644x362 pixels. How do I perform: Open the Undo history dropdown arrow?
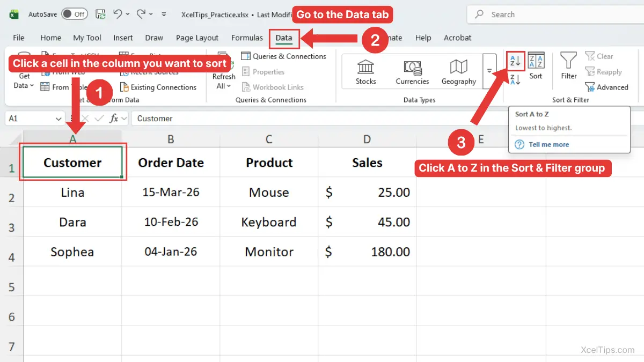128,14
